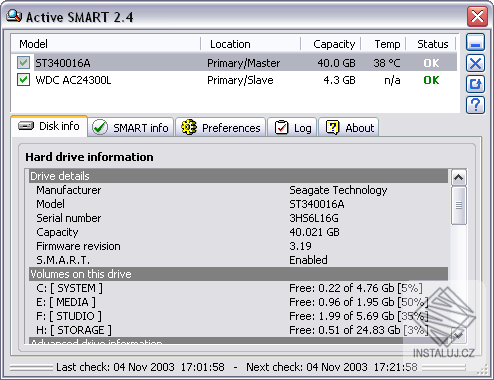Switch to the Log tab
Image resolution: width=494 pixels, height=380 pixels.
pos(292,128)
